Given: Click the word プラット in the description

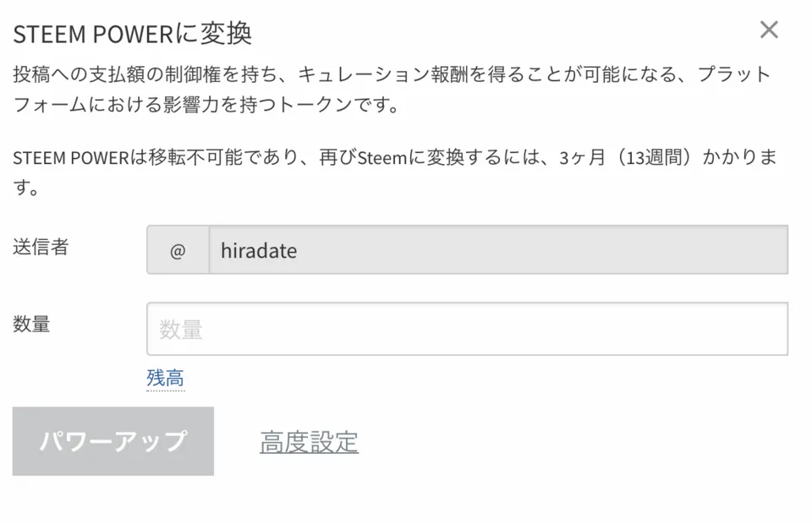Looking at the screenshot, I should point(734,74).
